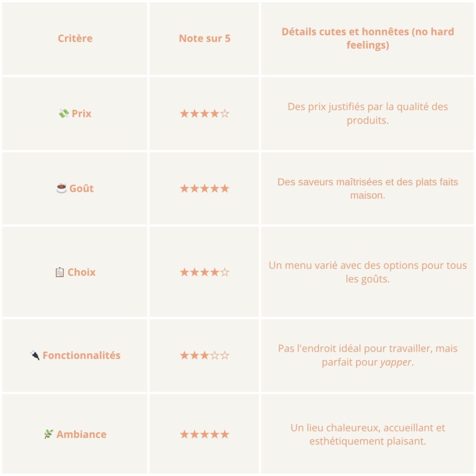Click the saveurs maîtrisées description text
Viewport: 476px width, 476px height.
(x=368, y=189)
